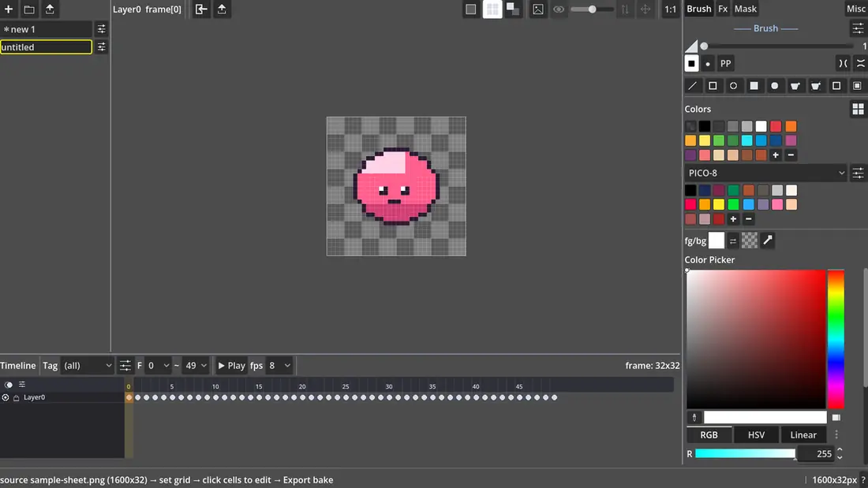Open settings for the 'untitled' project
The height and width of the screenshot is (488, 868).
coord(101,47)
